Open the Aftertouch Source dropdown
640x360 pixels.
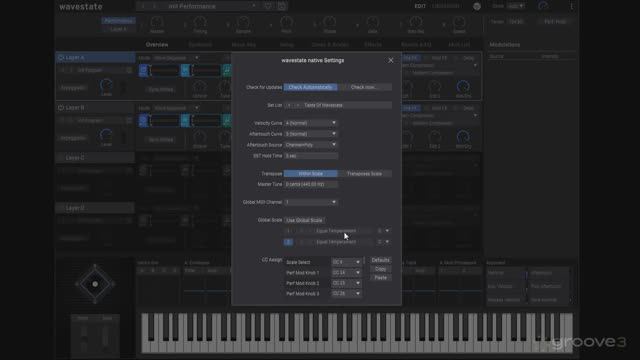pos(311,145)
